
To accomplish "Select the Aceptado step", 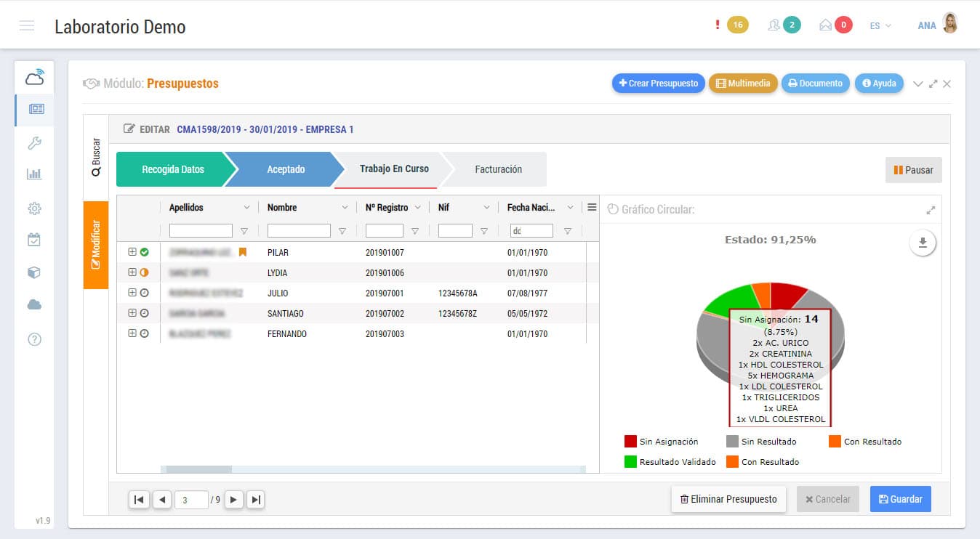I will 286,169.
